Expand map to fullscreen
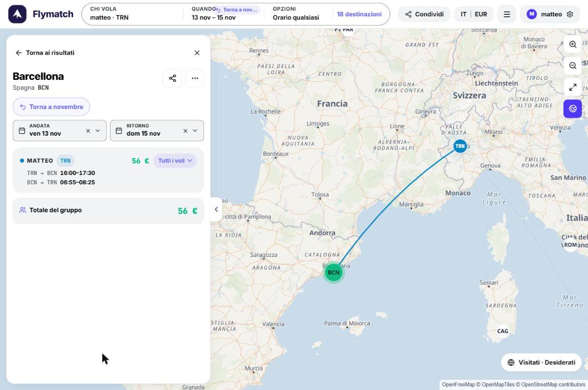The width and height of the screenshot is (588, 390). click(573, 87)
